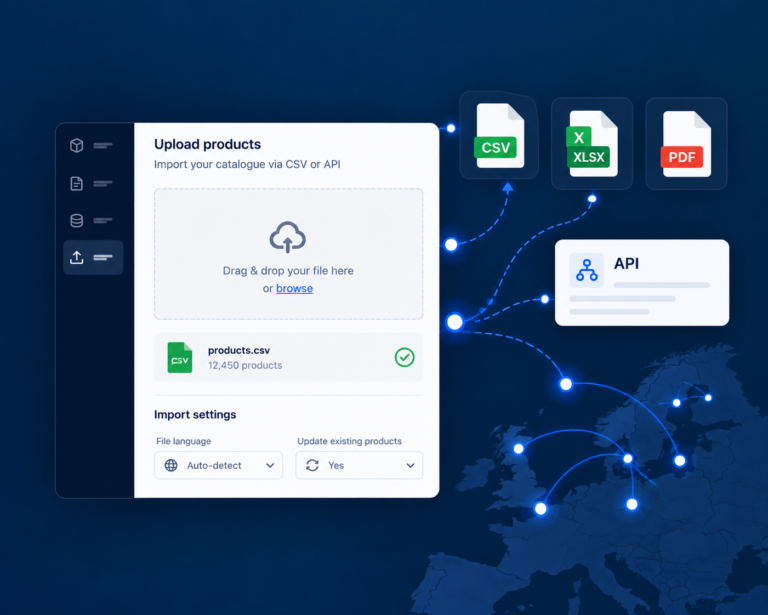Click the green products.csv file icon
This screenshot has width=768, height=615.
point(180,357)
